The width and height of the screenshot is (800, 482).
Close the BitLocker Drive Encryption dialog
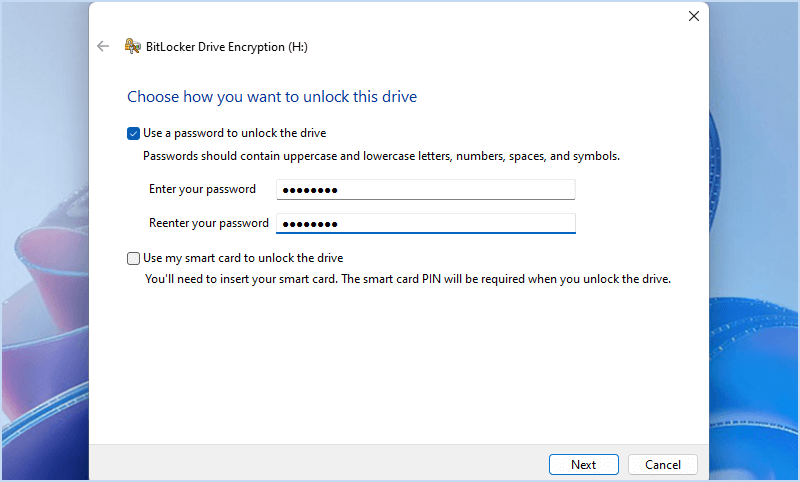coord(694,16)
